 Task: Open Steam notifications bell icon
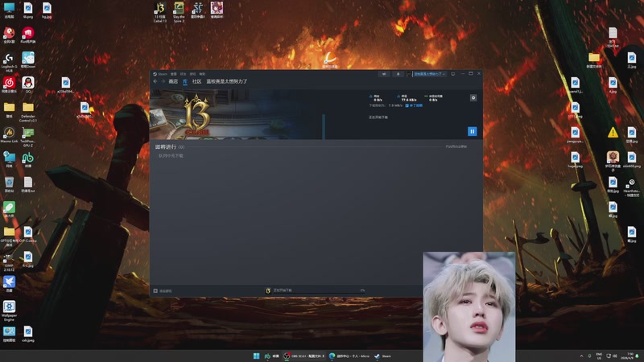398,74
